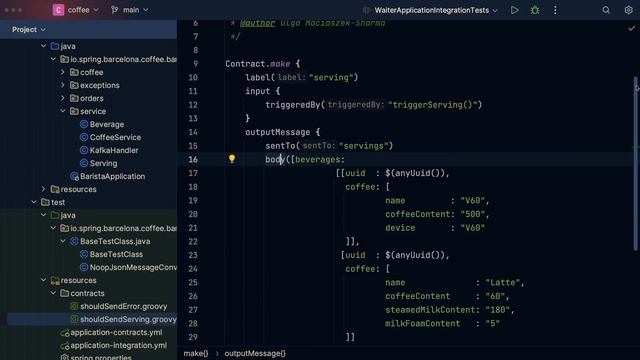The height and width of the screenshot is (360, 640).
Task: Select the contracts folder
Action: tap(87, 293)
